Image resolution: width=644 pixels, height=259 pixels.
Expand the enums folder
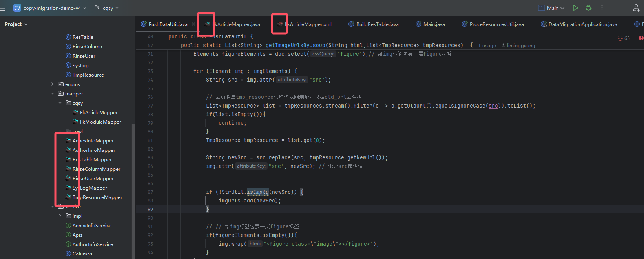pos(53,84)
